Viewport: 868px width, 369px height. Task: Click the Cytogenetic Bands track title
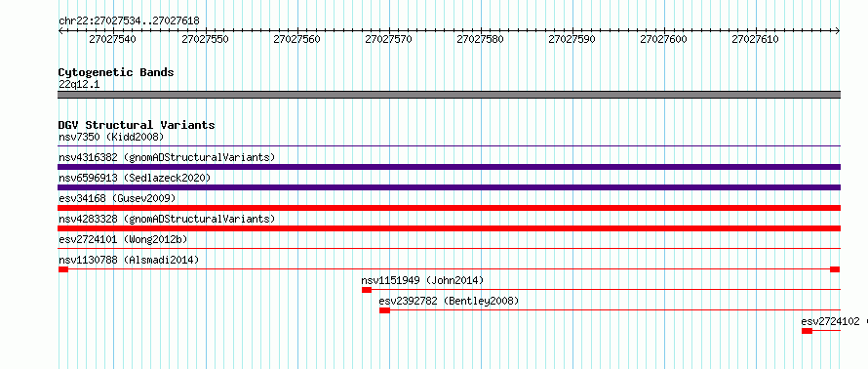[116, 72]
